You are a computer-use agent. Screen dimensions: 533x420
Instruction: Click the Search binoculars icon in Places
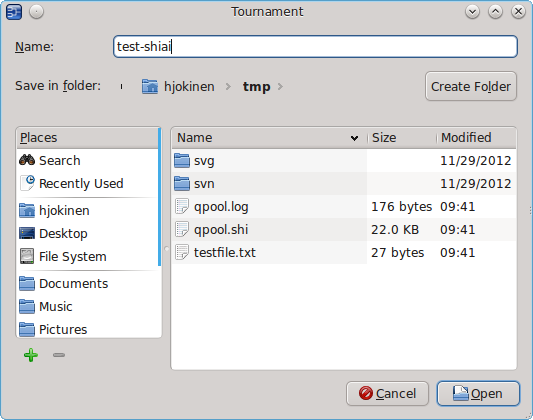pos(27,160)
